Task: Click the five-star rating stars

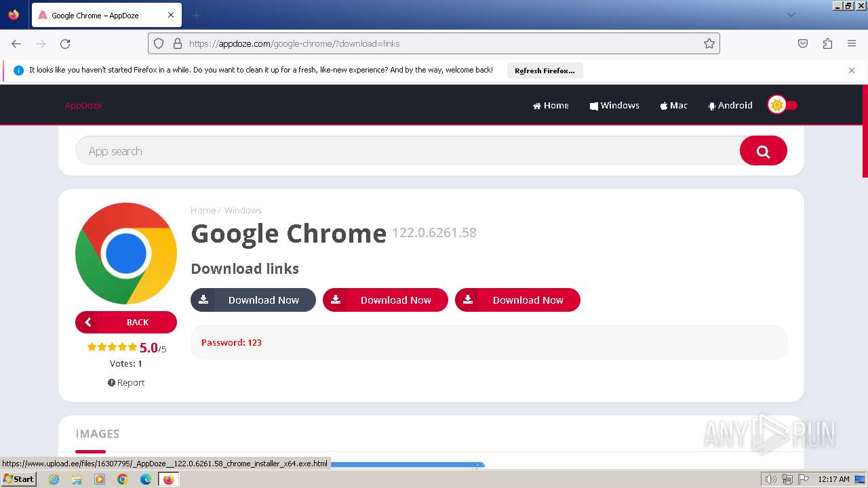Action: coord(112,347)
